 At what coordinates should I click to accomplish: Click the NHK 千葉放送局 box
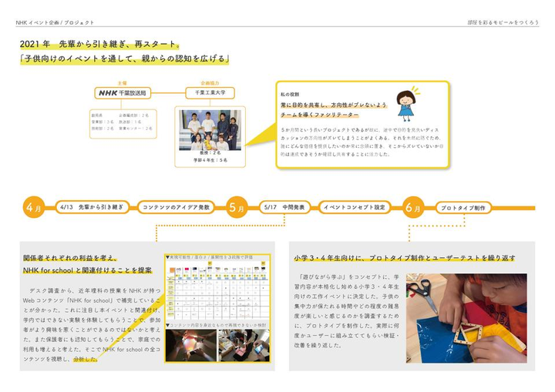click(x=123, y=93)
